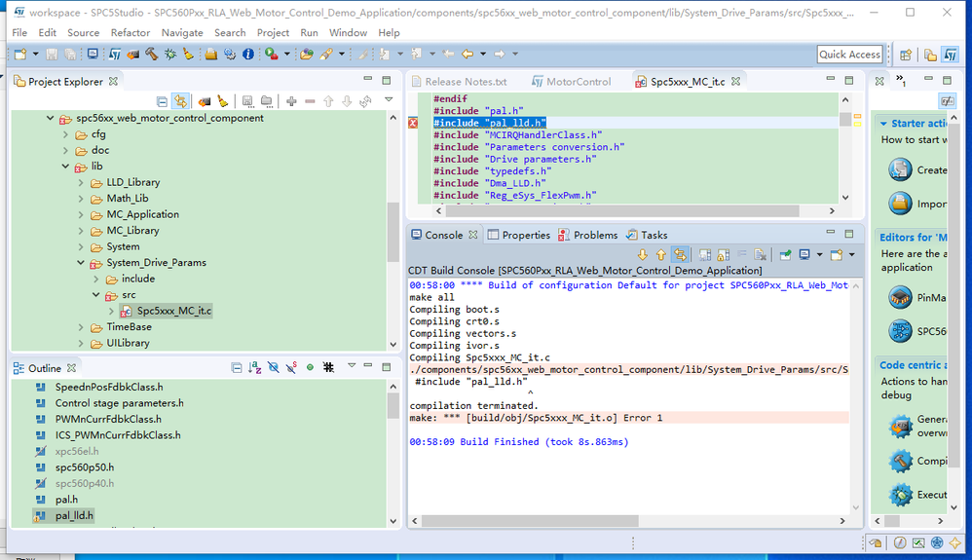Click Collapse All in the Outline toolbar
This screenshot has height=560, width=972.
coord(236,368)
